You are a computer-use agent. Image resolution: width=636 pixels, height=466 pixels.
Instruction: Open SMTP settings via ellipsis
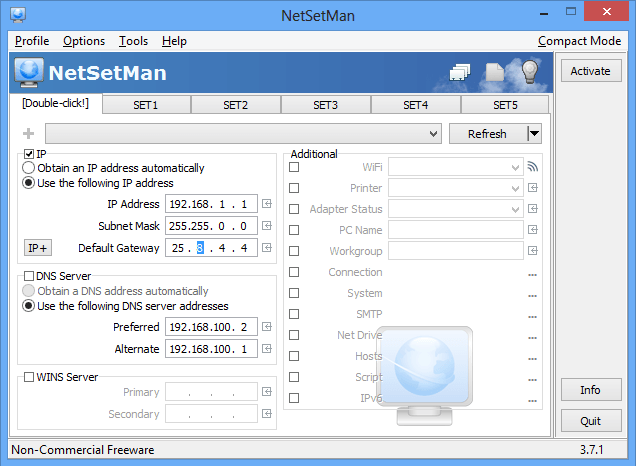click(533, 317)
